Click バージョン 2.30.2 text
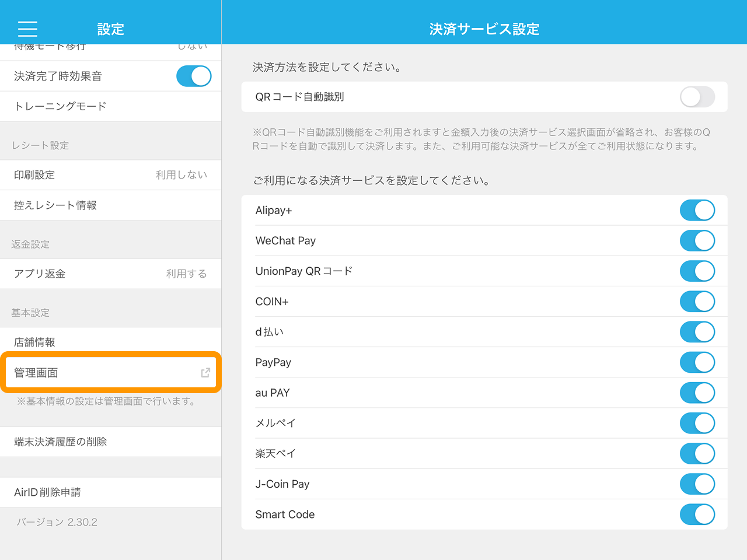Screen dimensions: 747x560 click(x=57, y=522)
